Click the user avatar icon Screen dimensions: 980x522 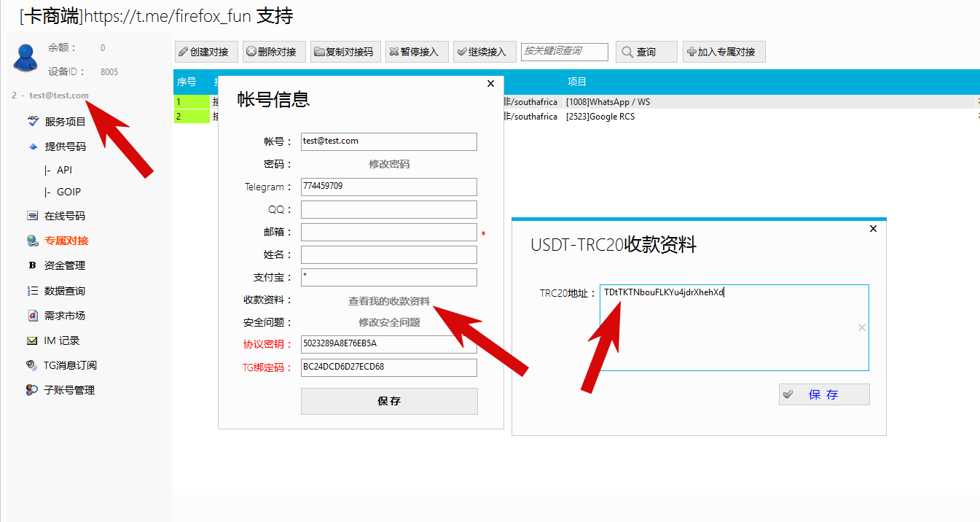coord(26,57)
